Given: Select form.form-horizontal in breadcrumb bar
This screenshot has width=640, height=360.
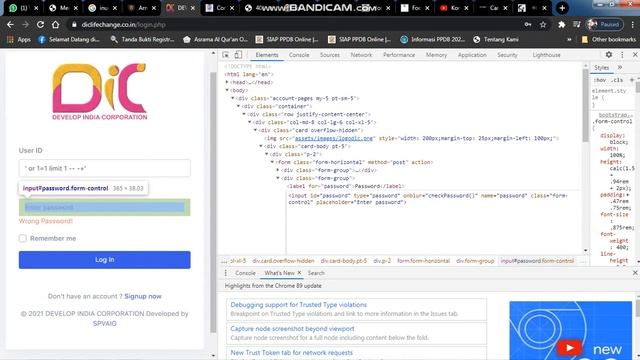Looking at the screenshot, I should 423,261.
